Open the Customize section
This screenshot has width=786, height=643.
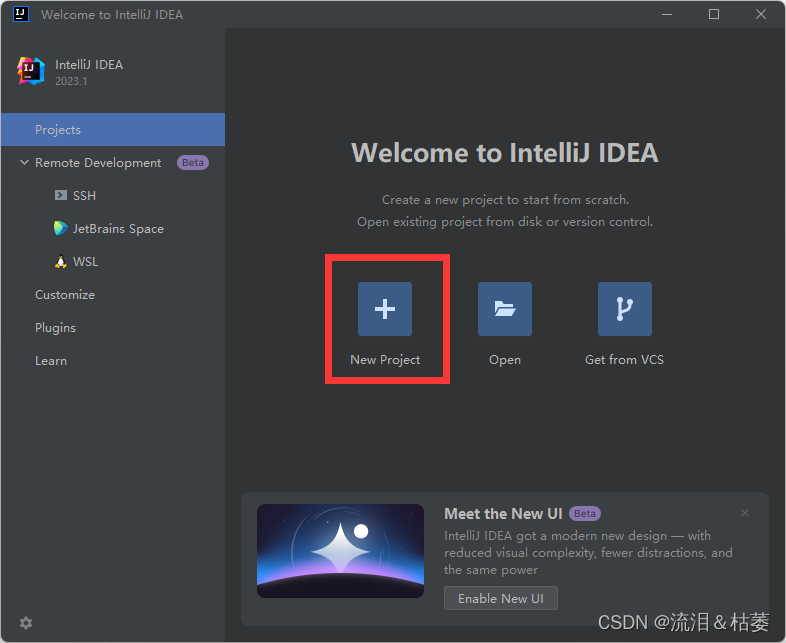point(65,295)
